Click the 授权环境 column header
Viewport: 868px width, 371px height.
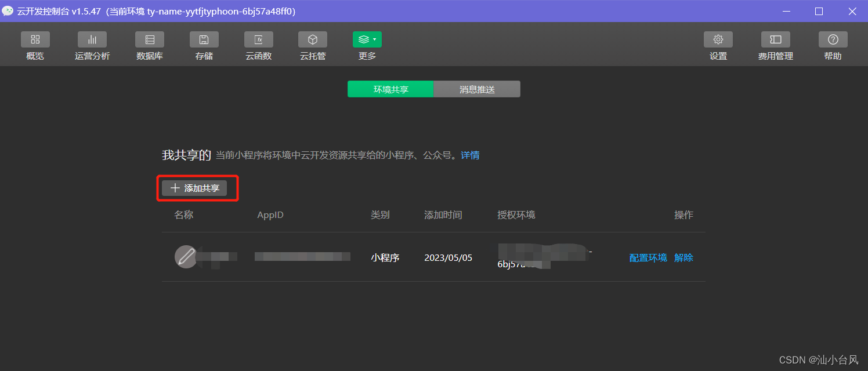pyautogui.click(x=516, y=215)
